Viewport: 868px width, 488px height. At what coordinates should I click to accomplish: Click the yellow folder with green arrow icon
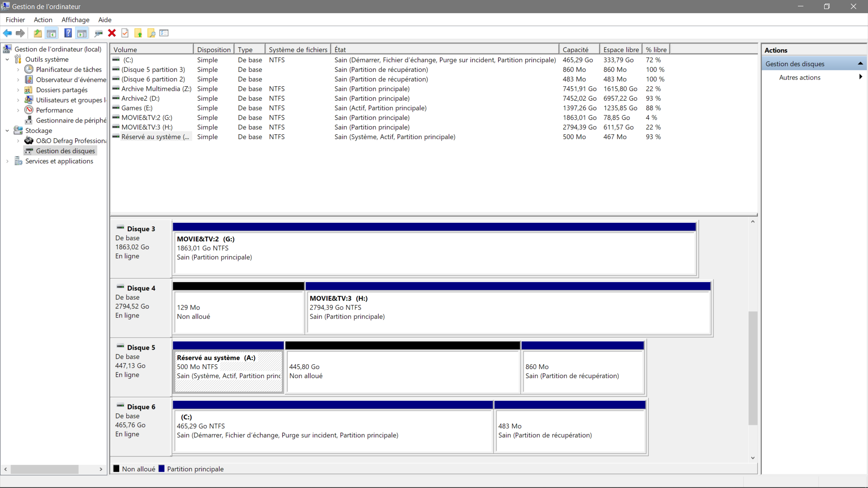138,33
